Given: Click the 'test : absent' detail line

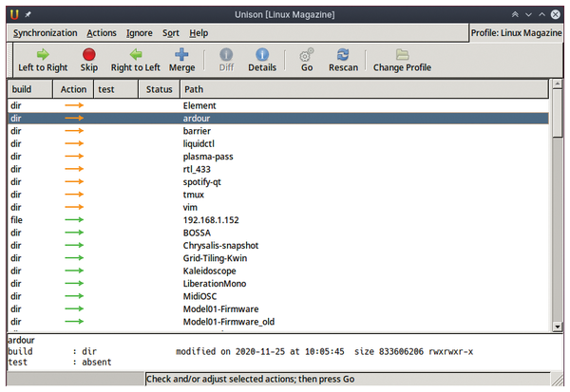Looking at the screenshot, I should pos(60,363).
